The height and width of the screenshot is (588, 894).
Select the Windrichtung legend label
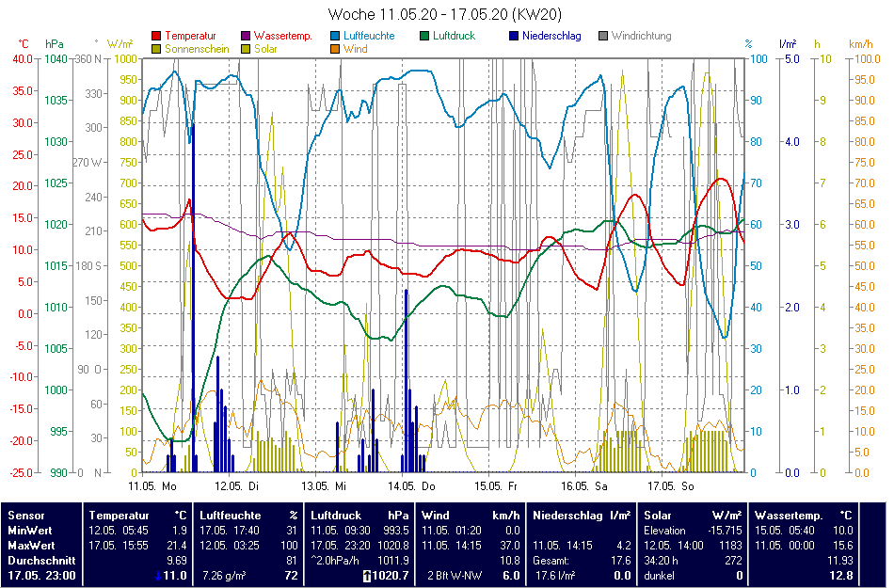(642, 36)
